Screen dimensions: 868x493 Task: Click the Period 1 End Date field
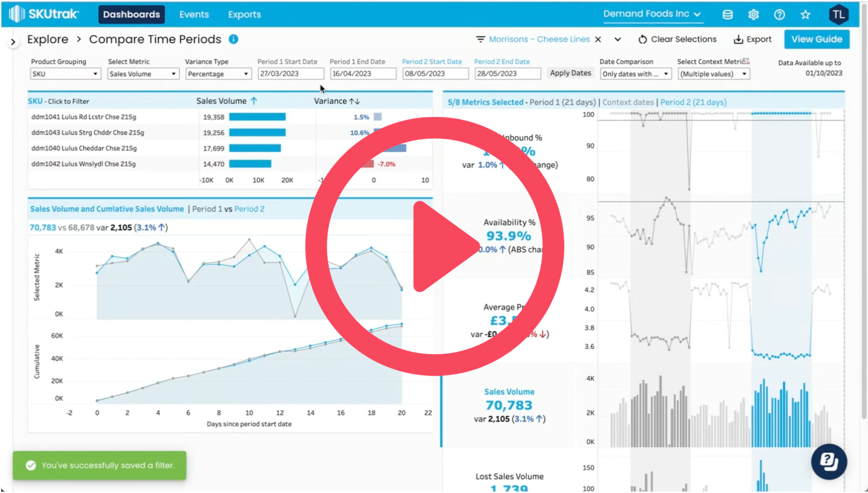pyautogui.click(x=363, y=74)
